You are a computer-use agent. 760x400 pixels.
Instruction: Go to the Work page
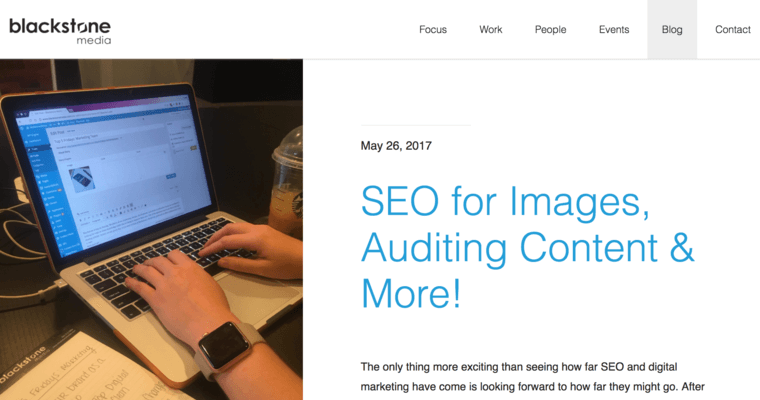click(491, 30)
